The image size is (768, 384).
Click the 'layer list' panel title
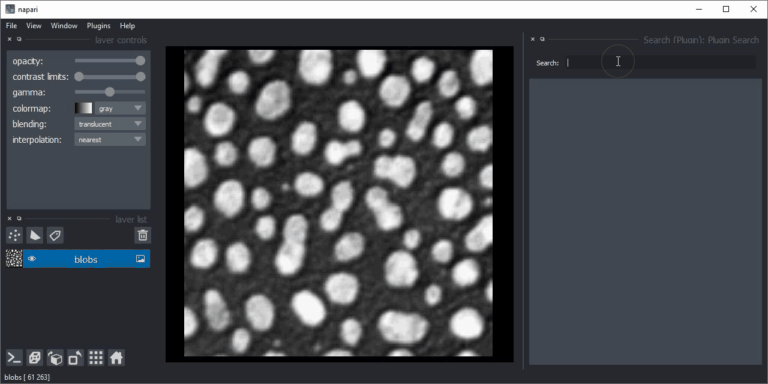coord(131,219)
